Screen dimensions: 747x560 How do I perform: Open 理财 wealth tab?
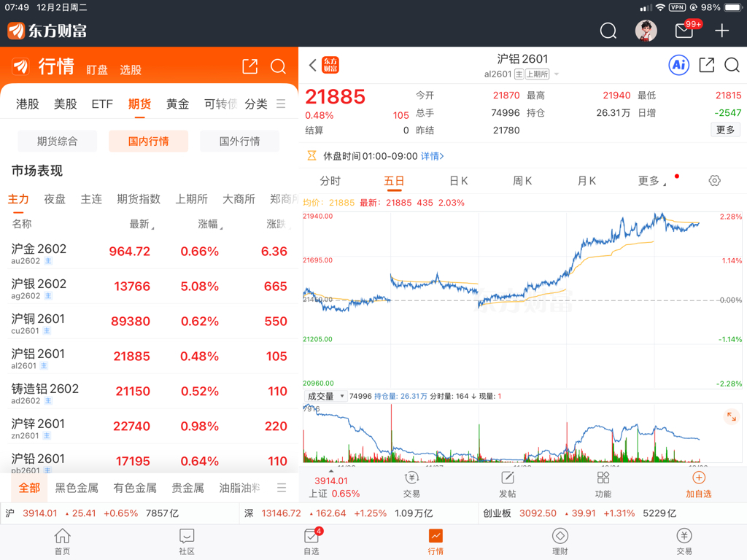(560, 542)
